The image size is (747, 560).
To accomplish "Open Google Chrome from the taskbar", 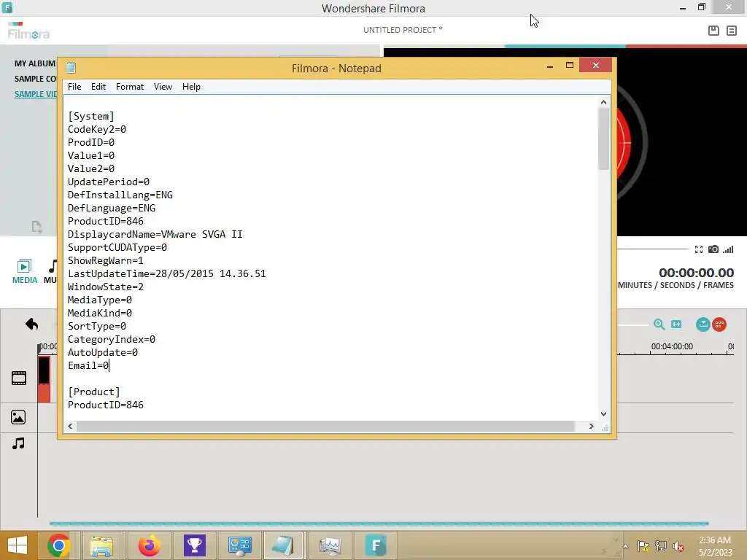I will [59, 545].
